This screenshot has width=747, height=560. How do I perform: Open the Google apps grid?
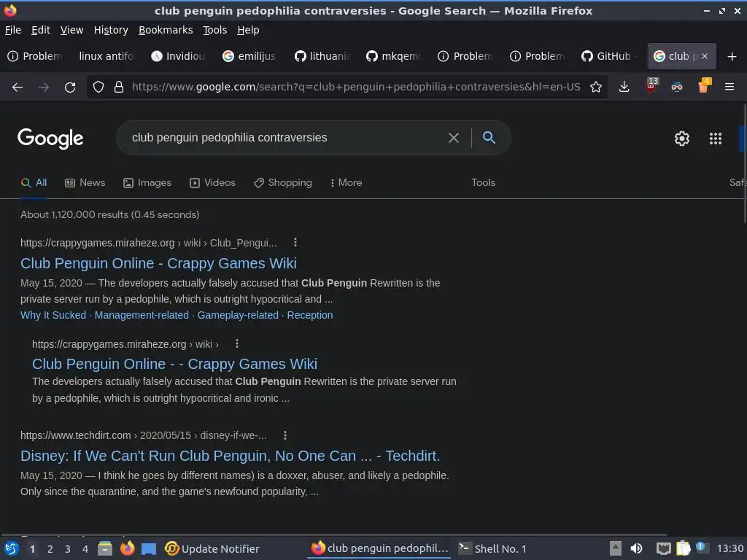pyautogui.click(x=716, y=139)
